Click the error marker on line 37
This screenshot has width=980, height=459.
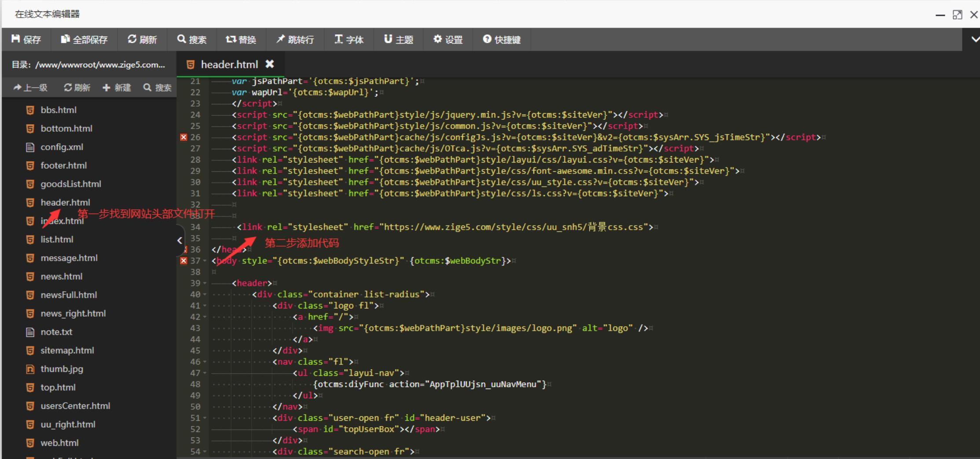point(184,260)
